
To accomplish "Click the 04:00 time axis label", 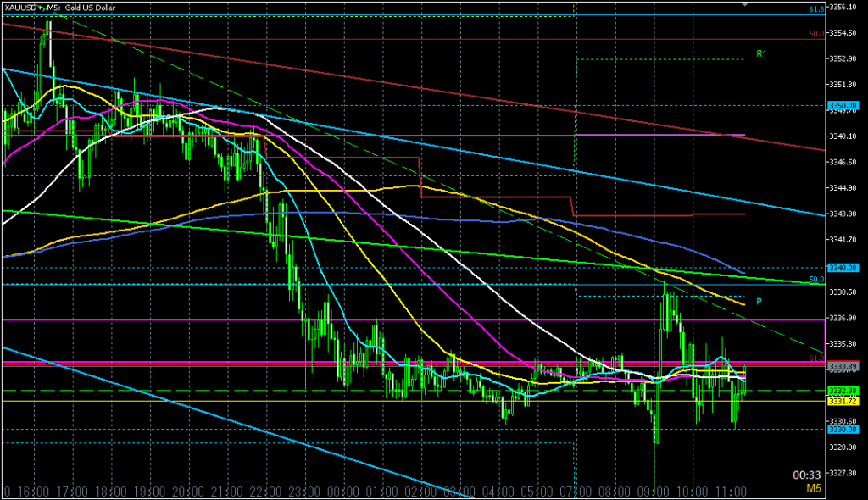I will (498, 492).
